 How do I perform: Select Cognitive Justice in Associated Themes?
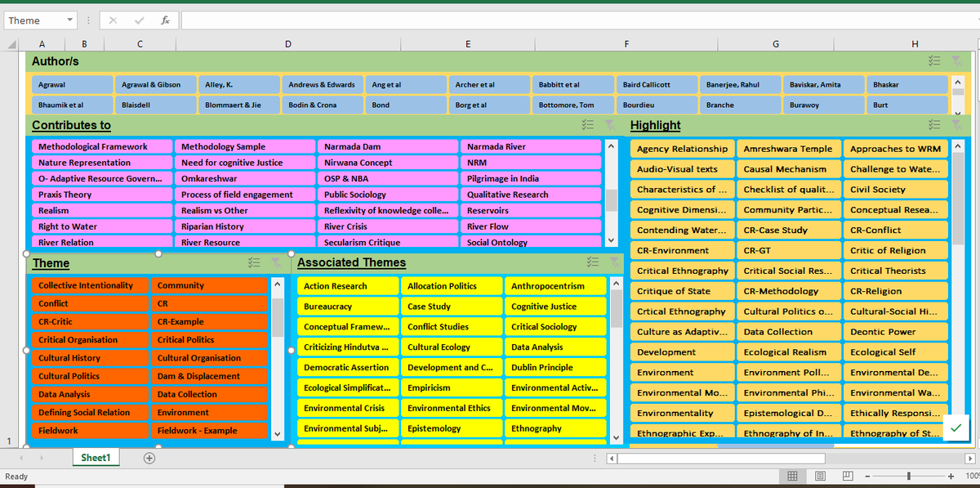(555, 307)
